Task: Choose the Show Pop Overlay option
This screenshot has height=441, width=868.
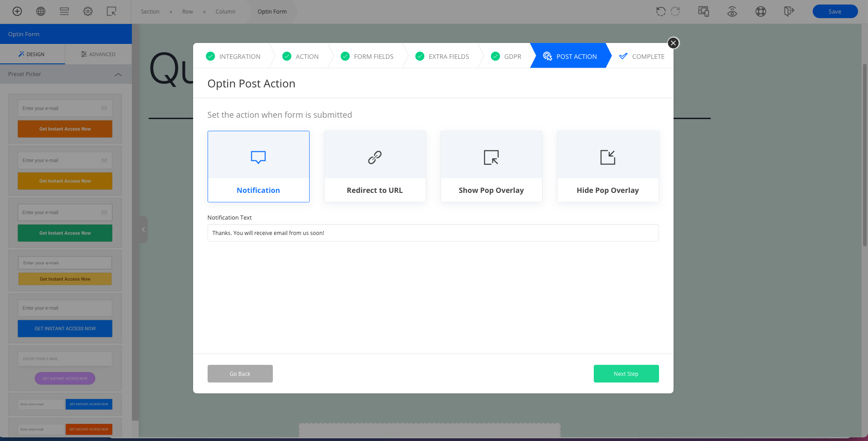Action: tap(491, 167)
